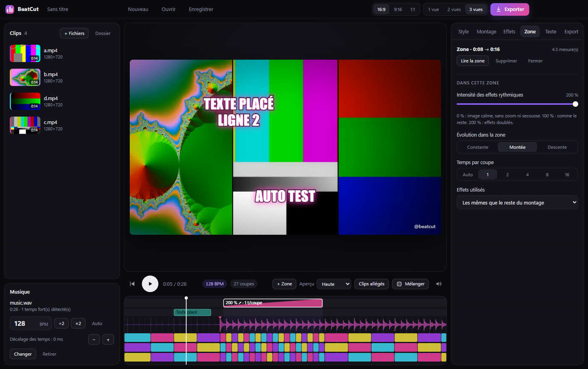Click Lire la zone button

(x=472, y=61)
